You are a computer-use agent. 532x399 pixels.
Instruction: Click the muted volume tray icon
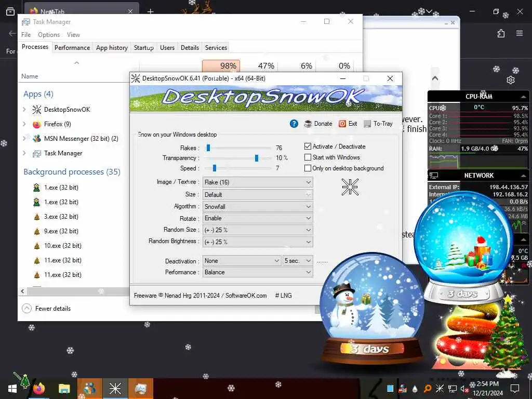tap(464, 389)
